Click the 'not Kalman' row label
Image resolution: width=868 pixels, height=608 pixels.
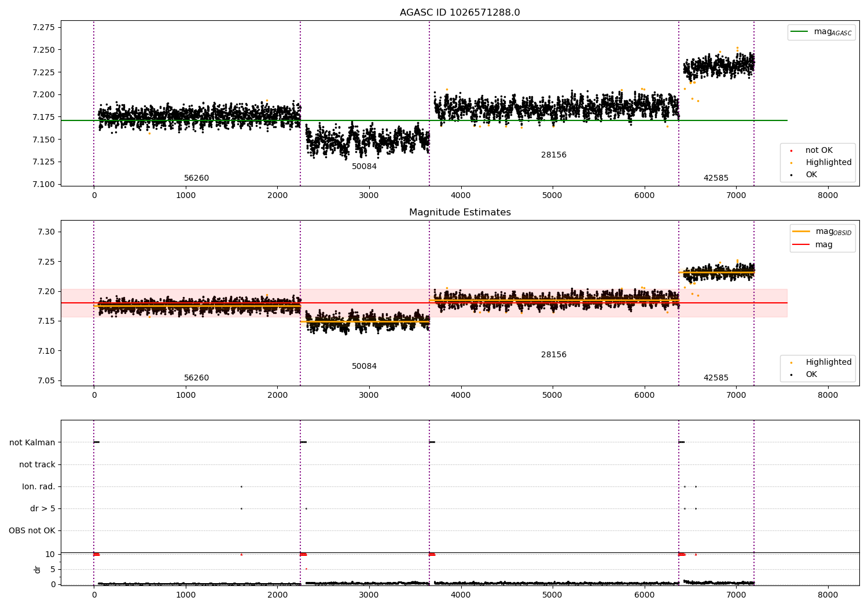pos(32,442)
